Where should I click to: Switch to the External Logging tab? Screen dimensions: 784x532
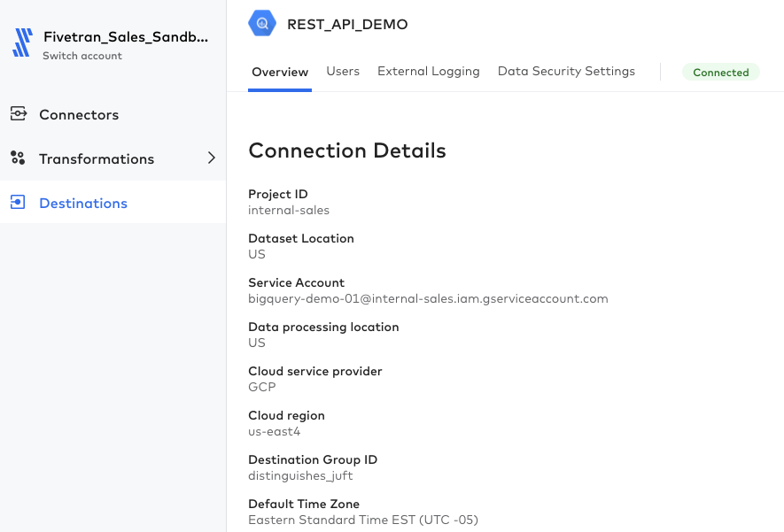click(429, 72)
